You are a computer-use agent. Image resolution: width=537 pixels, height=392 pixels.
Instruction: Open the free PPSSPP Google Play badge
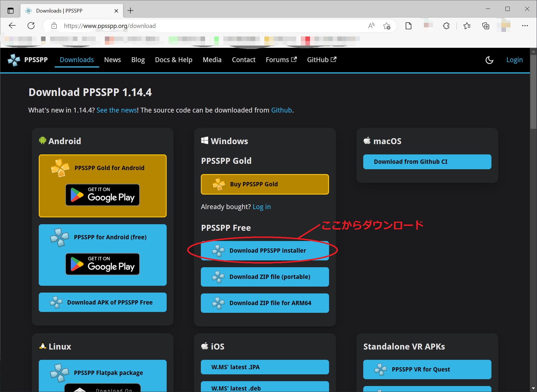tap(103, 264)
